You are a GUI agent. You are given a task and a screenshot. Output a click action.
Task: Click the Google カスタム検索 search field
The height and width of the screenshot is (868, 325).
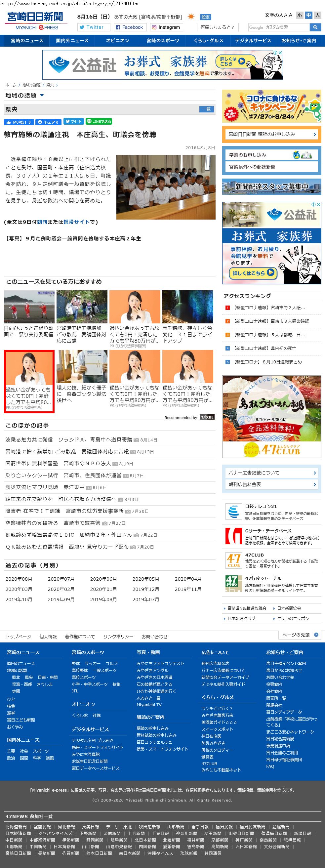279,27
